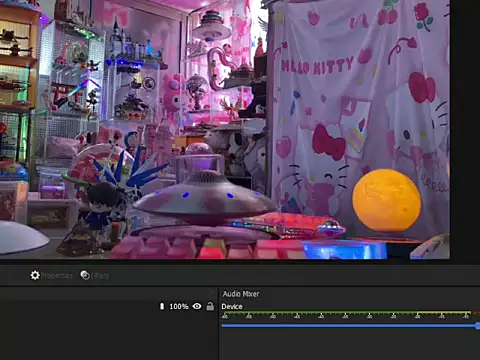Select the Audio Mixer panel title
This screenshot has height=360, width=480.
[x=241, y=294]
